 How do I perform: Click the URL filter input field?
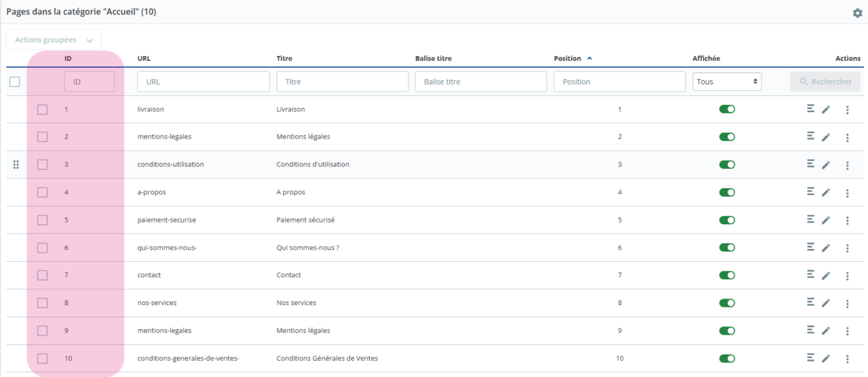point(203,82)
